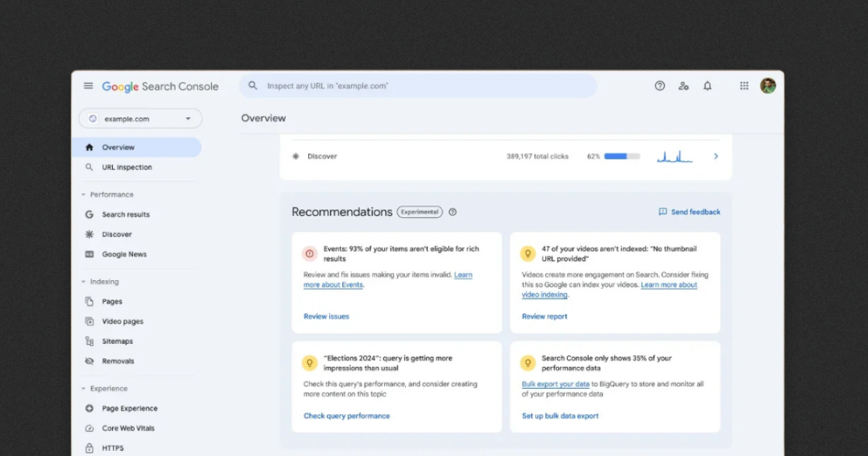Open users and settings icon

click(x=684, y=85)
